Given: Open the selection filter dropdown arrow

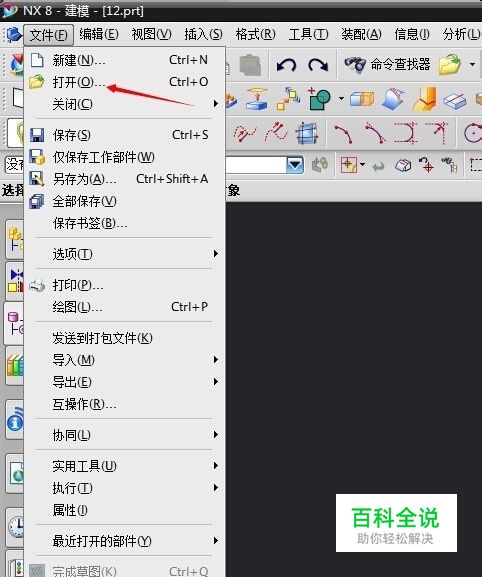Looking at the screenshot, I should pyautogui.click(x=295, y=164).
